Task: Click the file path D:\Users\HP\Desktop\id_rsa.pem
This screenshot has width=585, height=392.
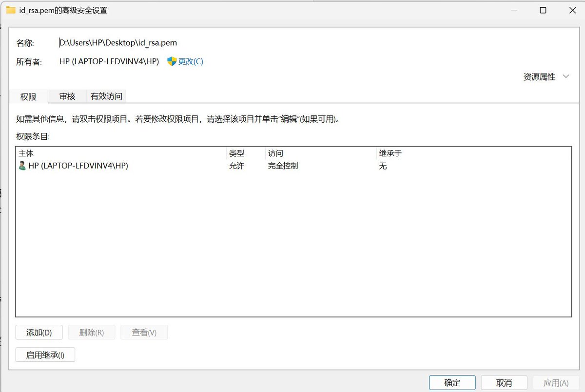Action: pyautogui.click(x=118, y=43)
